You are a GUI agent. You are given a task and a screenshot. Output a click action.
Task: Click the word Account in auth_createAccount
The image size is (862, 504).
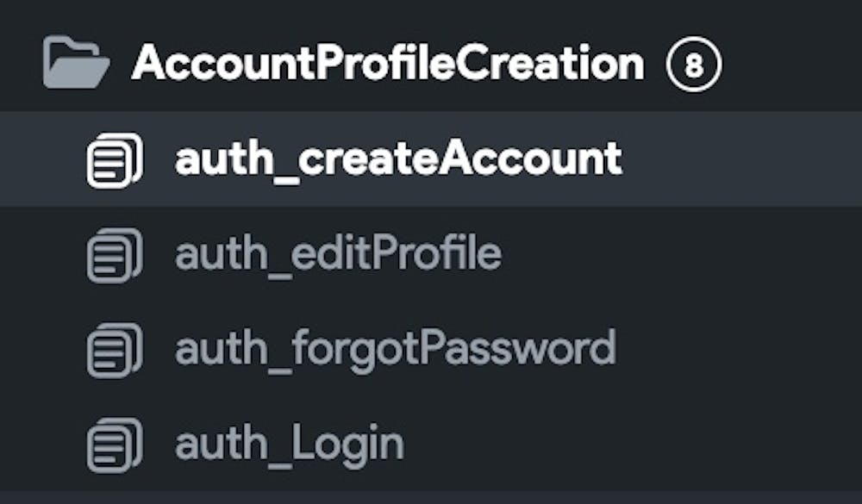pyautogui.click(x=530, y=159)
